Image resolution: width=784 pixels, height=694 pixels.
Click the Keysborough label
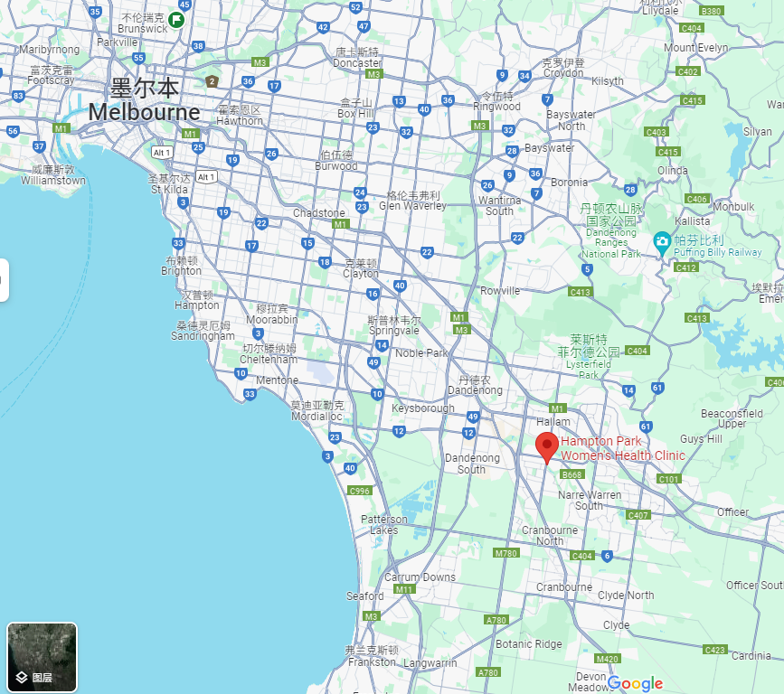(423, 408)
